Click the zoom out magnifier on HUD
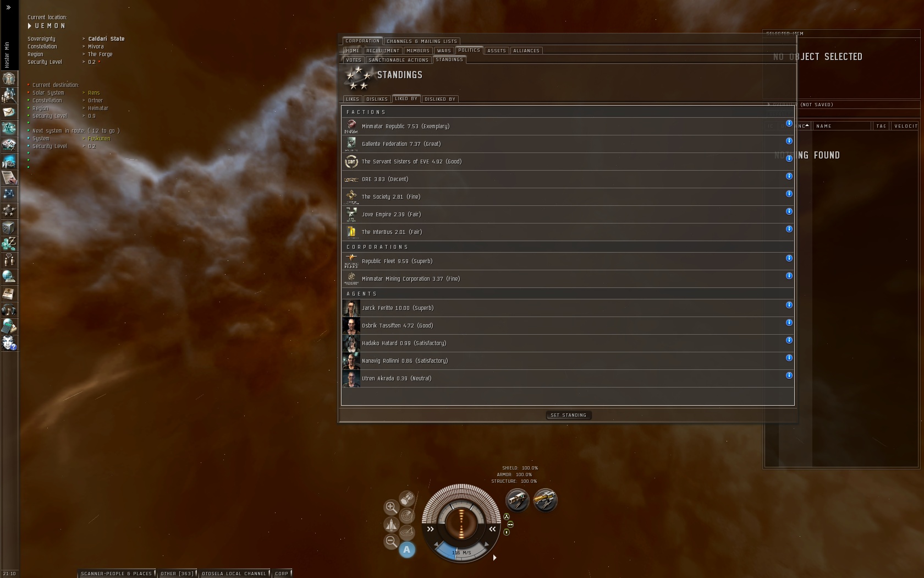The width and height of the screenshot is (924, 578). [x=391, y=541]
